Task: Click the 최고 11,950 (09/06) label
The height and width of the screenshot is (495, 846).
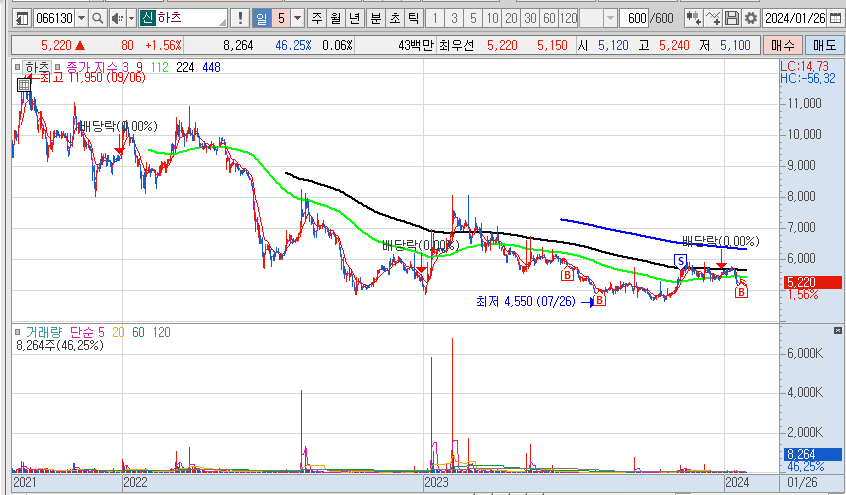Action: [x=93, y=77]
